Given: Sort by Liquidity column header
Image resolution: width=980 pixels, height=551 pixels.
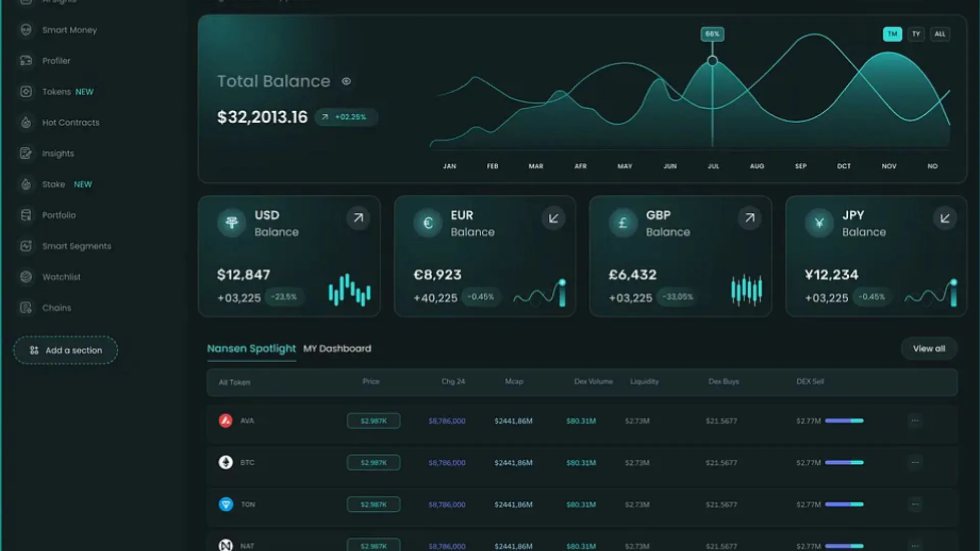Looking at the screenshot, I should point(644,381).
